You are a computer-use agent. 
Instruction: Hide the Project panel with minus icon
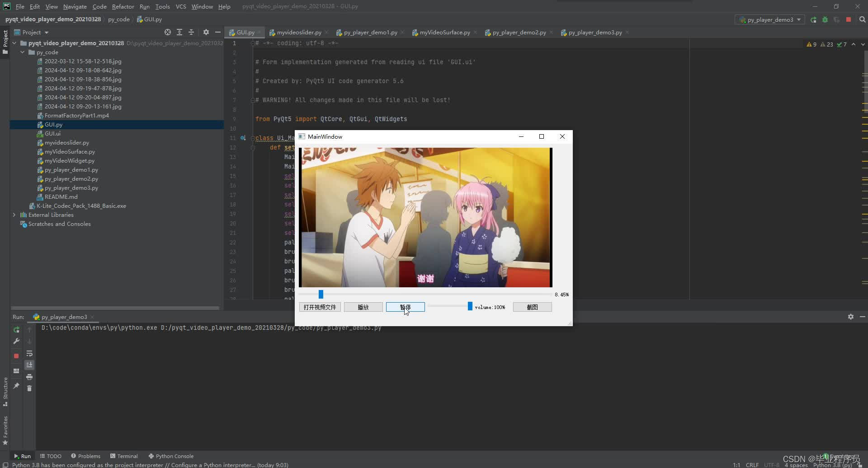pos(217,32)
